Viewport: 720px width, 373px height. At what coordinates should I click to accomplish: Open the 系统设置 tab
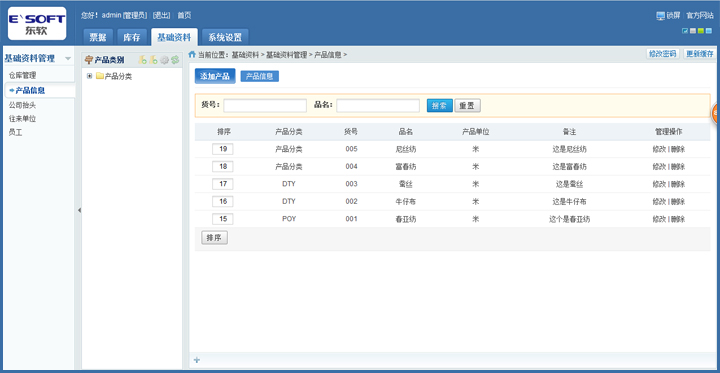pyautogui.click(x=225, y=37)
